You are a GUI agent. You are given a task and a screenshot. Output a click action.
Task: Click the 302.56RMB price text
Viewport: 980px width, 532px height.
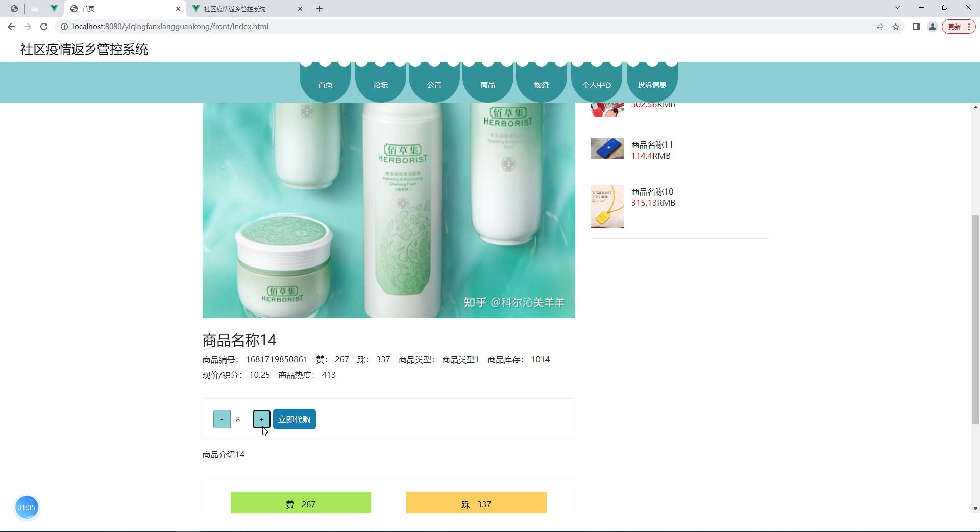coord(653,105)
